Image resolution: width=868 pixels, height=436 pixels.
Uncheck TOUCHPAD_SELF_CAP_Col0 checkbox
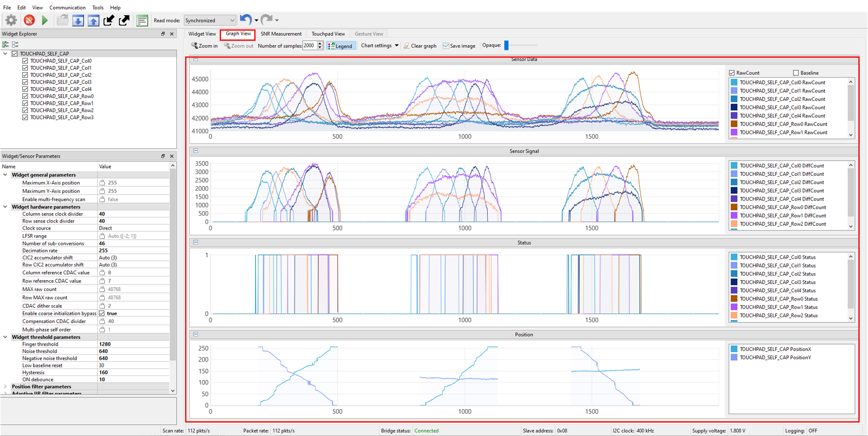pos(25,61)
